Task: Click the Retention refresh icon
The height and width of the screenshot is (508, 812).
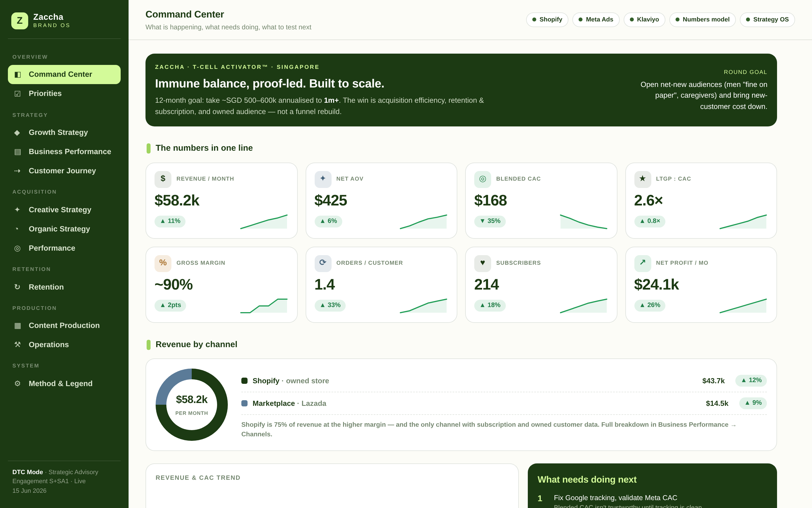Action: [17, 287]
